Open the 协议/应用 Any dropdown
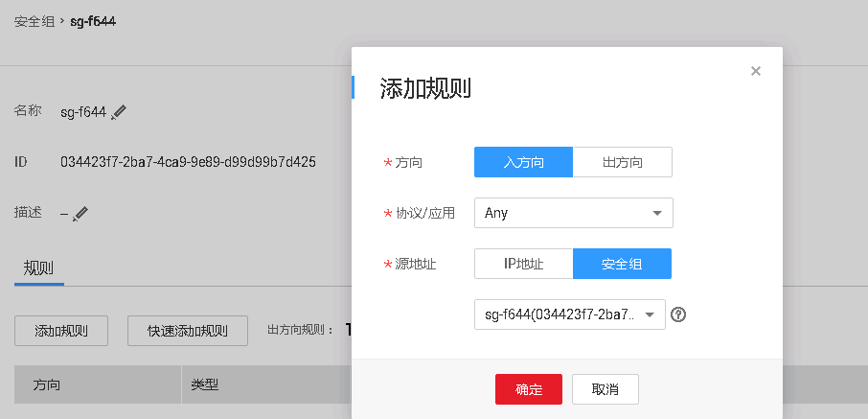 pos(574,213)
